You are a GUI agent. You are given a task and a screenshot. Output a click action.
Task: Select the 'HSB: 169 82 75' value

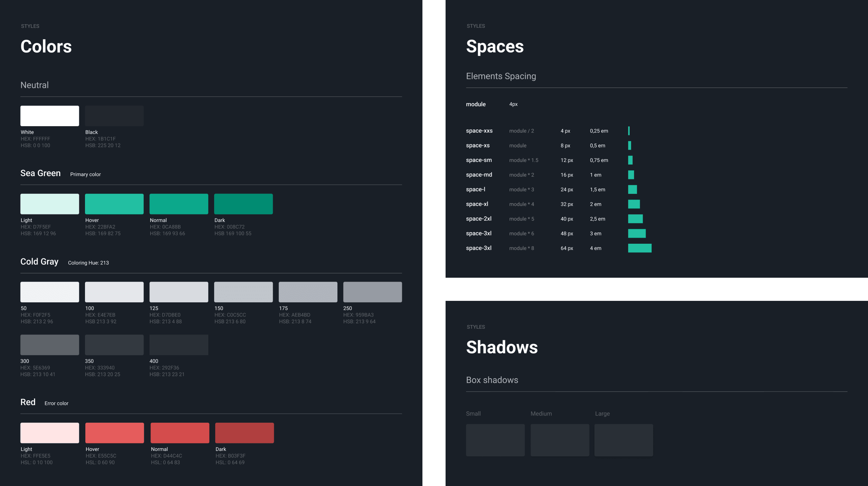[x=103, y=234]
